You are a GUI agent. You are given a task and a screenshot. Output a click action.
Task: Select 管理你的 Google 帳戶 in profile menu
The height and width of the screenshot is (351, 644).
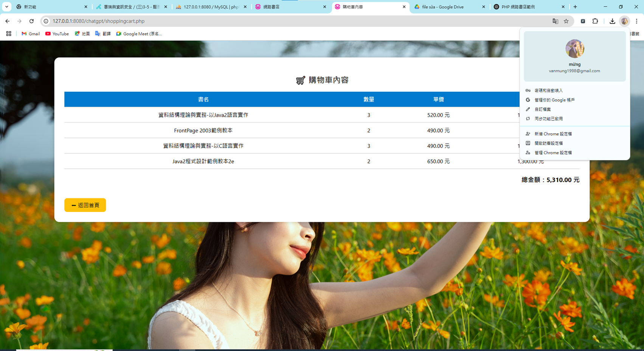pos(554,100)
